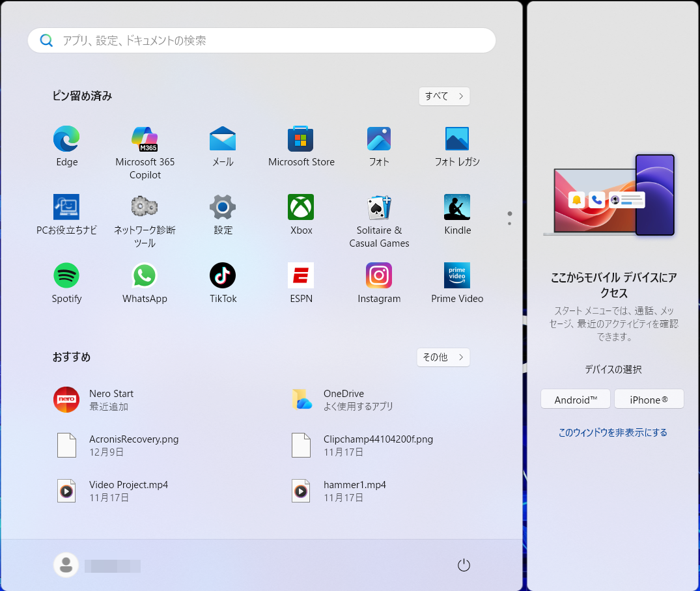Go to the next pinned page dot
Viewport: 700px width, 591px height.
pos(509,223)
